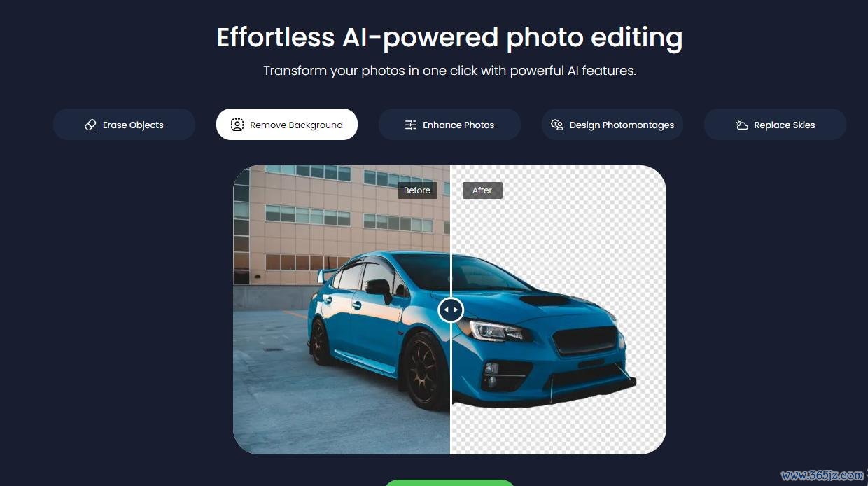
Task: Click the eraser icon in Erase Objects
Action: coord(90,125)
